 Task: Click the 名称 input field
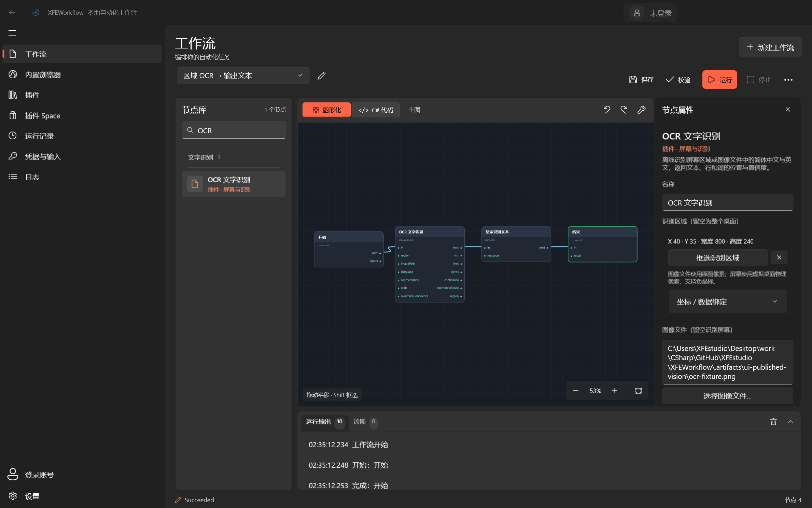pyautogui.click(x=728, y=203)
